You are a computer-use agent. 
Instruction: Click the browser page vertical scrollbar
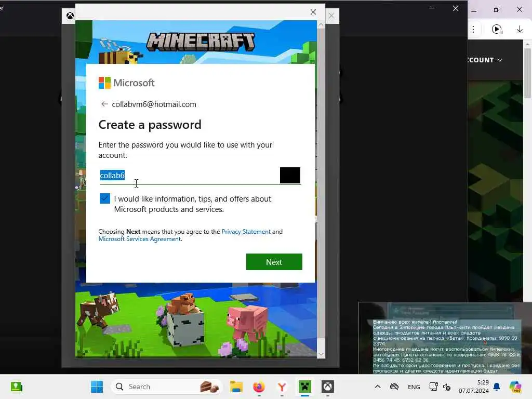[527, 73]
